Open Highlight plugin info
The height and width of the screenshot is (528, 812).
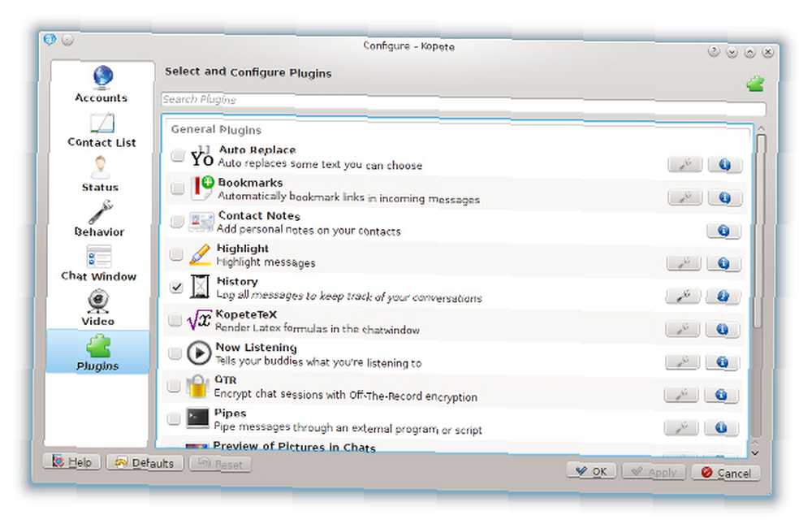(x=723, y=264)
